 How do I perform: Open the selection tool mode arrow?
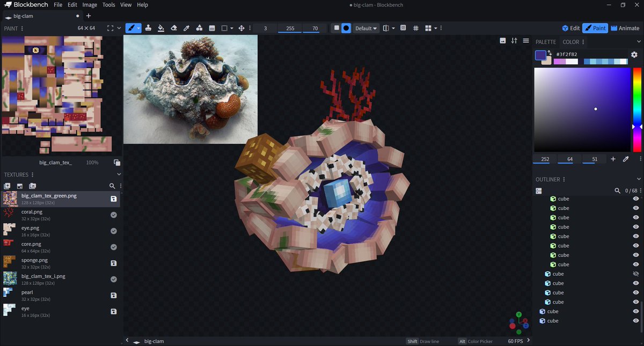tap(232, 28)
